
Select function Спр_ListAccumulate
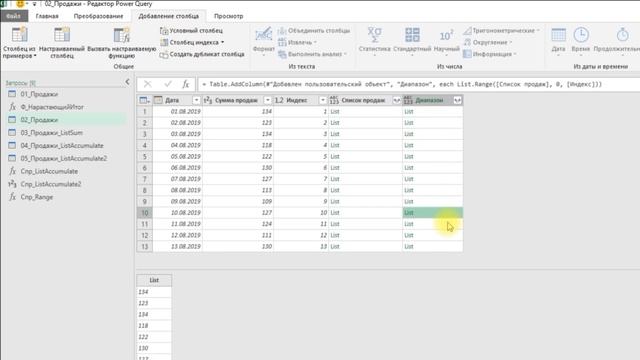[49, 171]
